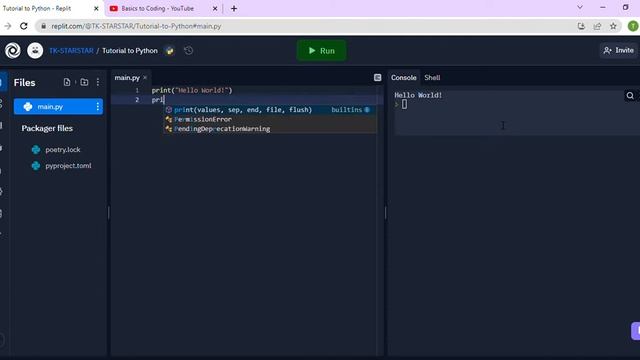Choose the PendingDeprecationWarning autocomplete suggestion
This screenshot has height=360, width=640.
[x=271, y=129]
